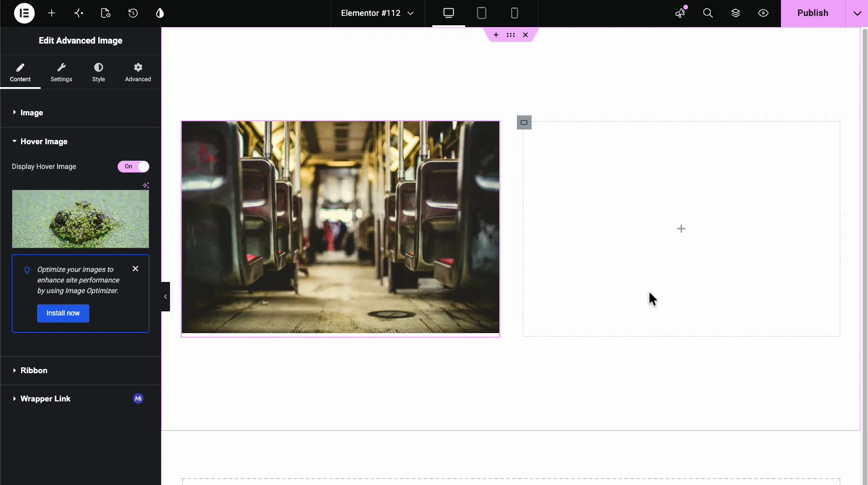Toggle Display Hover Image switch off
The height and width of the screenshot is (485, 868).
(133, 167)
